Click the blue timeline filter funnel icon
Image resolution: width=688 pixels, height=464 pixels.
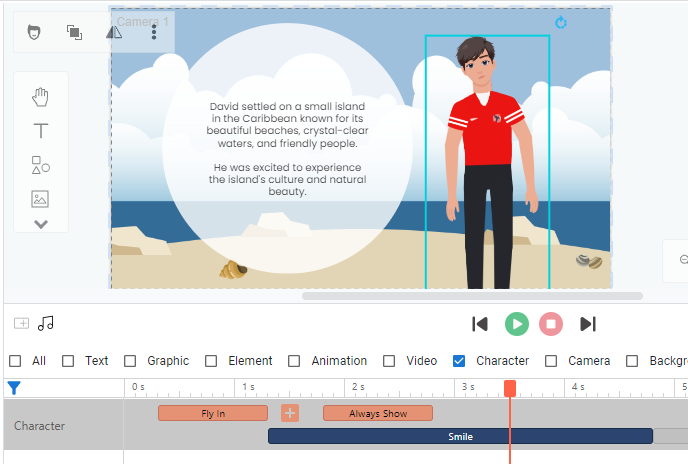pyautogui.click(x=14, y=388)
